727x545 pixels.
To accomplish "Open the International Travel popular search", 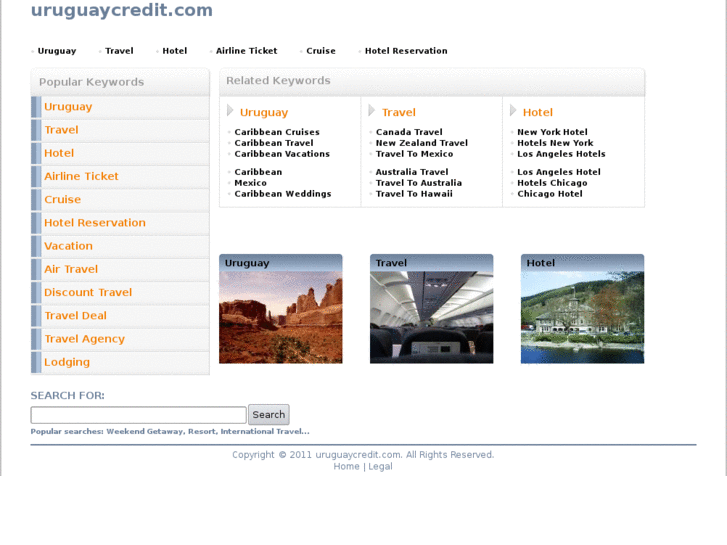I will pos(264,431).
